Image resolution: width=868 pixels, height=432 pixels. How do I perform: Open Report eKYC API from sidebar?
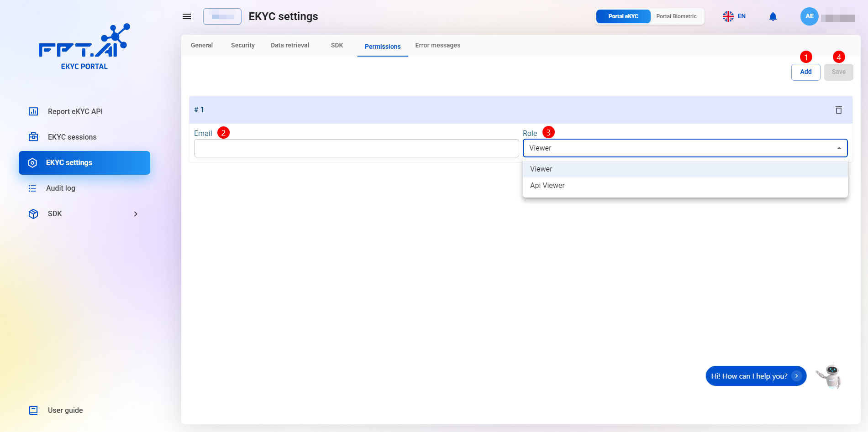[75, 111]
